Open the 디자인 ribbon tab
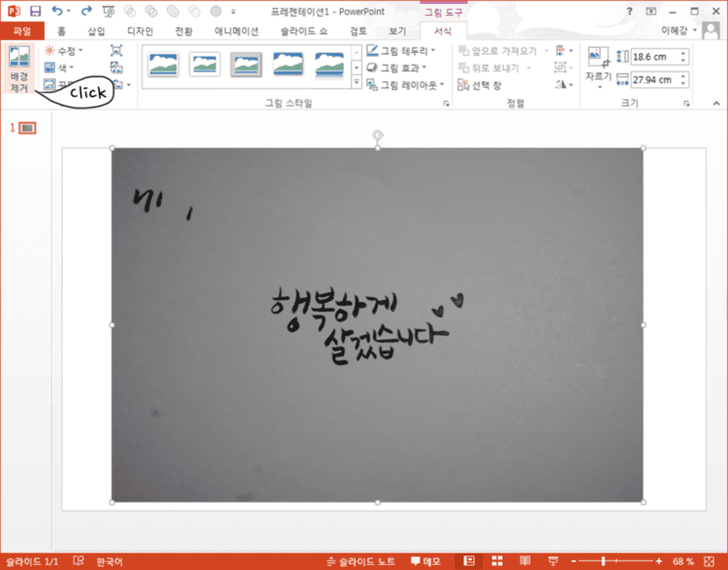The height and width of the screenshot is (570, 728). point(140,31)
